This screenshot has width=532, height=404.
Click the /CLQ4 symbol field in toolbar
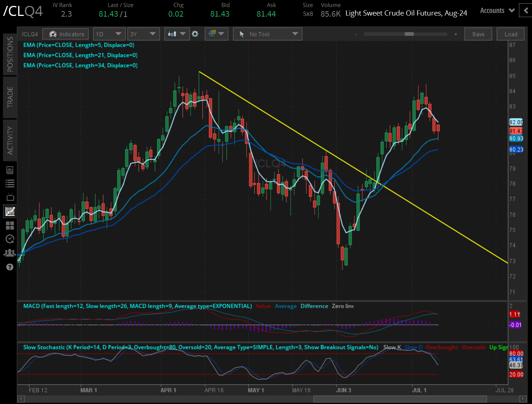[x=30, y=34]
